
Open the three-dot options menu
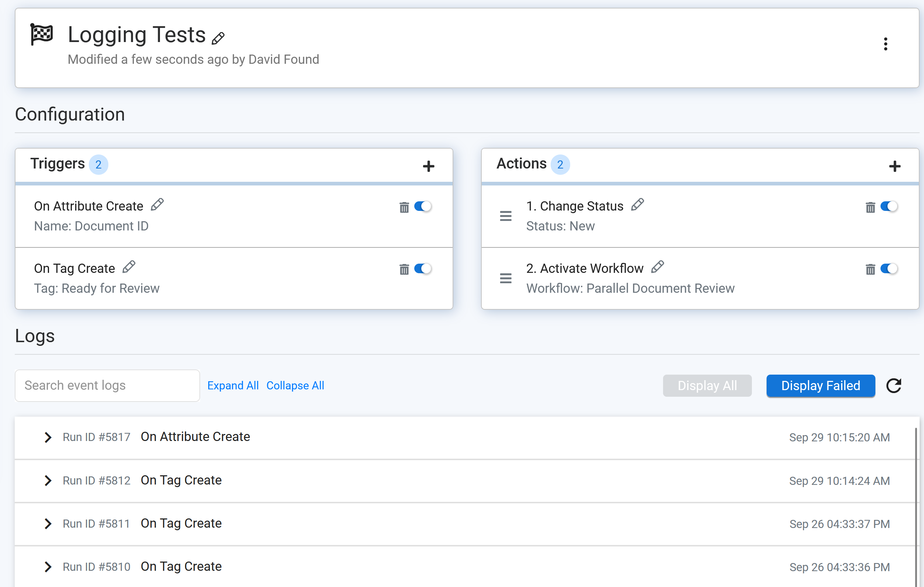coord(885,44)
